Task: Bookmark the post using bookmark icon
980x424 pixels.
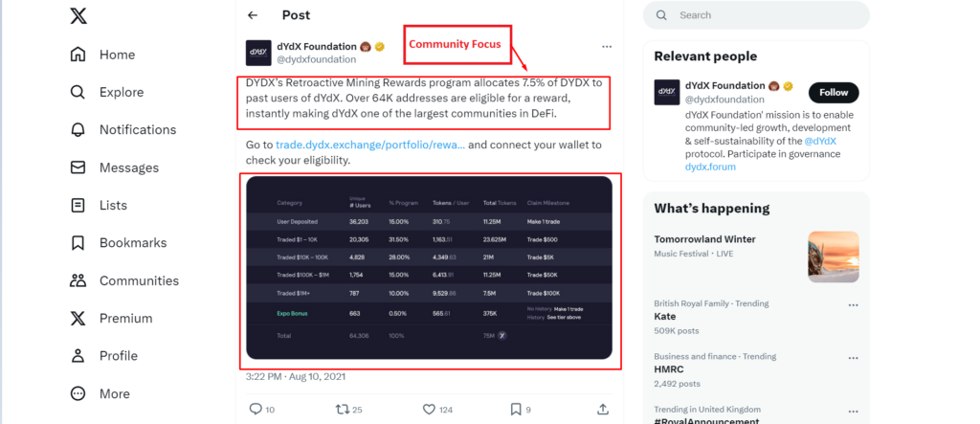Action: click(515, 410)
